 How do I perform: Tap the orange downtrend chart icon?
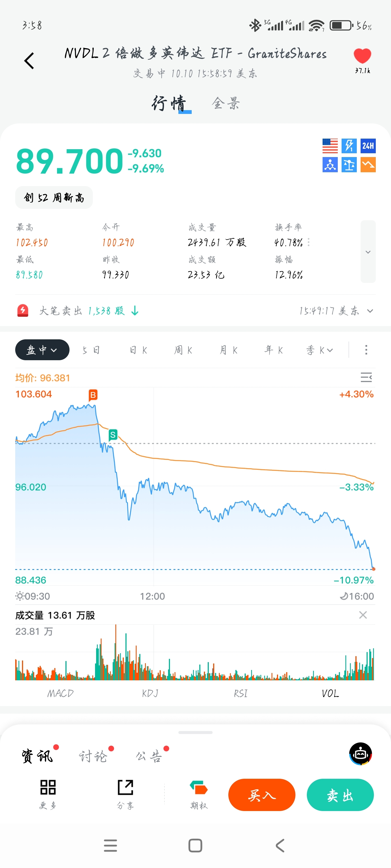pos(368,165)
